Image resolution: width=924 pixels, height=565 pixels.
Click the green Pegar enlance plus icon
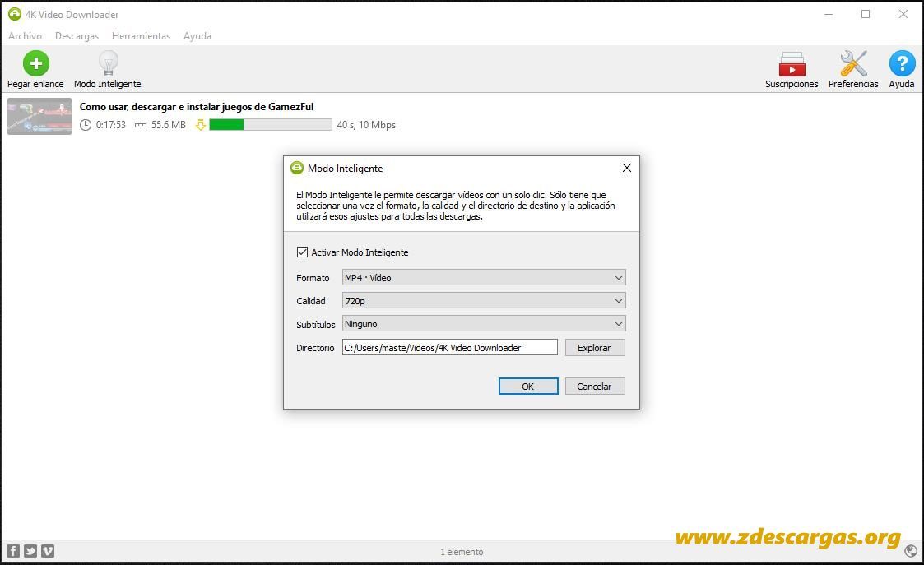coord(36,63)
